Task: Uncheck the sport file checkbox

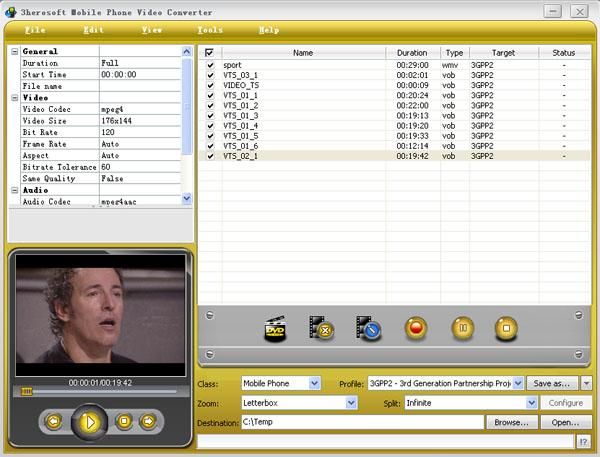Action: 210,65
